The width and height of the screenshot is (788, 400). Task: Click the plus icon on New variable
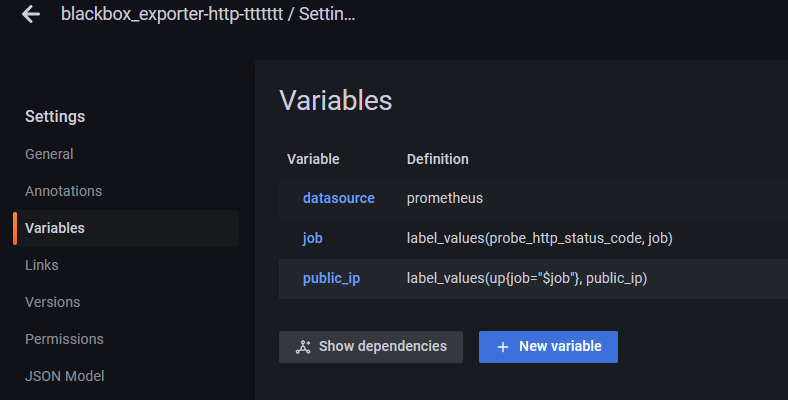tap(503, 347)
